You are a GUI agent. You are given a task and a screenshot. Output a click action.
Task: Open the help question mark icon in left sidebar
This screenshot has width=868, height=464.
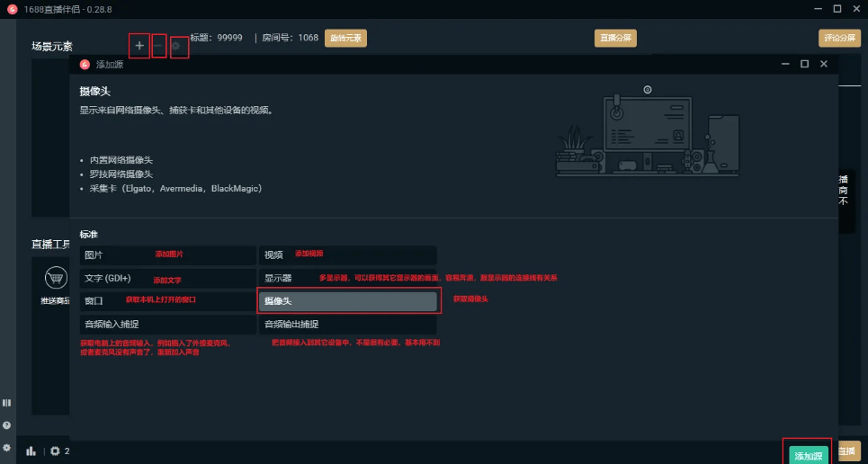(x=7, y=425)
